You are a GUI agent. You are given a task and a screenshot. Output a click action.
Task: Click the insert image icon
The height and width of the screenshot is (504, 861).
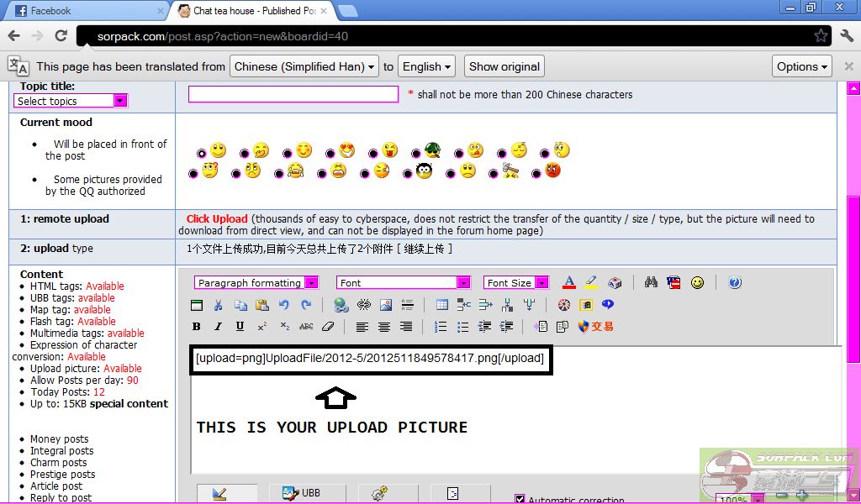pos(386,305)
